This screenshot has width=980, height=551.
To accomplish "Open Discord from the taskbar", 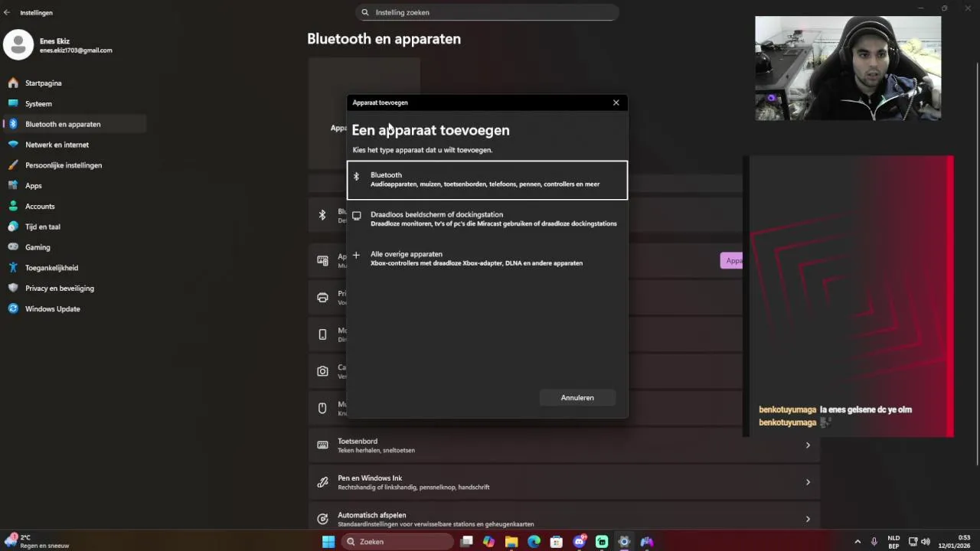I will coord(580,542).
